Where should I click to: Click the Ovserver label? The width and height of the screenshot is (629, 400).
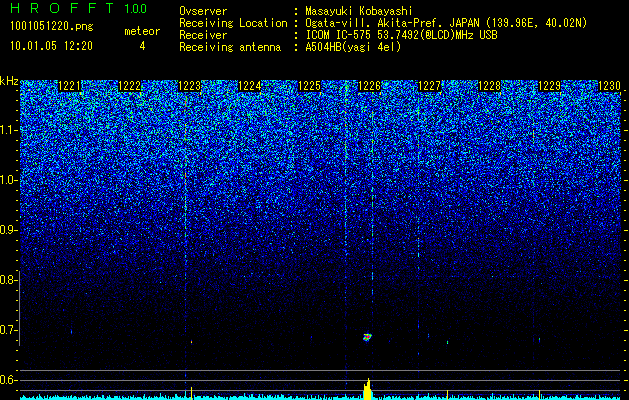pyautogui.click(x=203, y=11)
